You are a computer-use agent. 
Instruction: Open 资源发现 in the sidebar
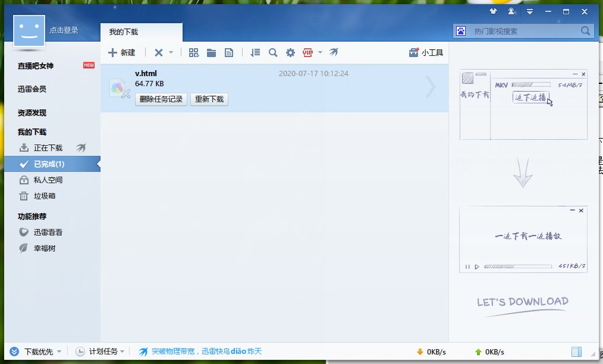point(32,113)
